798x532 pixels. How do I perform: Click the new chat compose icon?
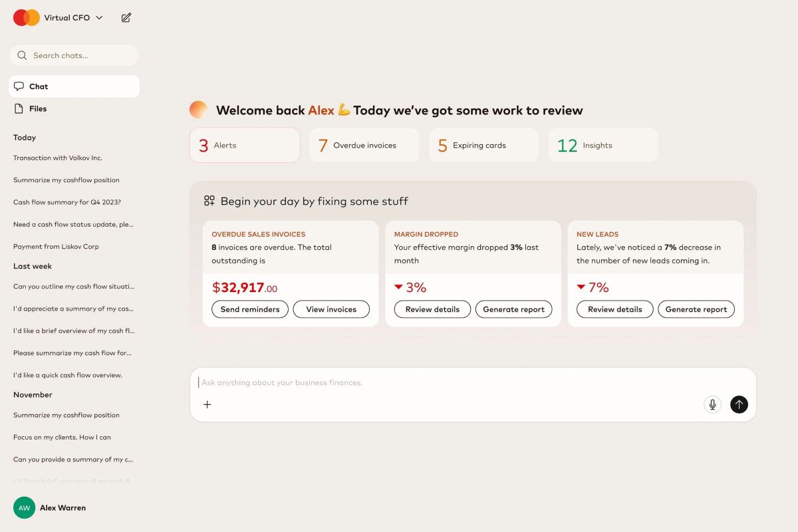click(x=126, y=18)
